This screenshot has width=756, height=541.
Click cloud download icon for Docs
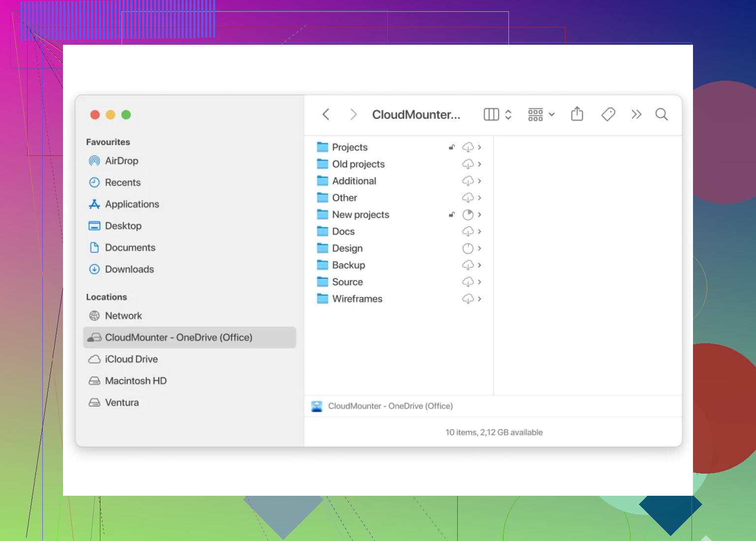pyautogui.click(x=468, y=231)
